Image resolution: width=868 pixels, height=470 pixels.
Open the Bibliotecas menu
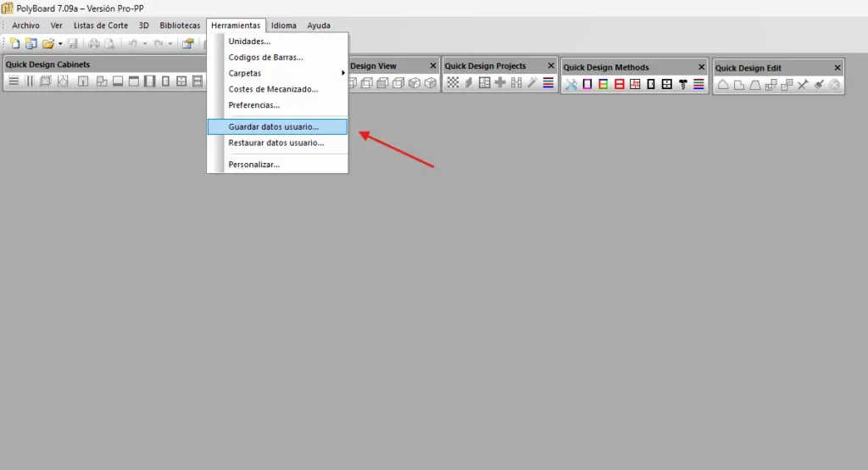pyautogui.click(x=180, y=25)
